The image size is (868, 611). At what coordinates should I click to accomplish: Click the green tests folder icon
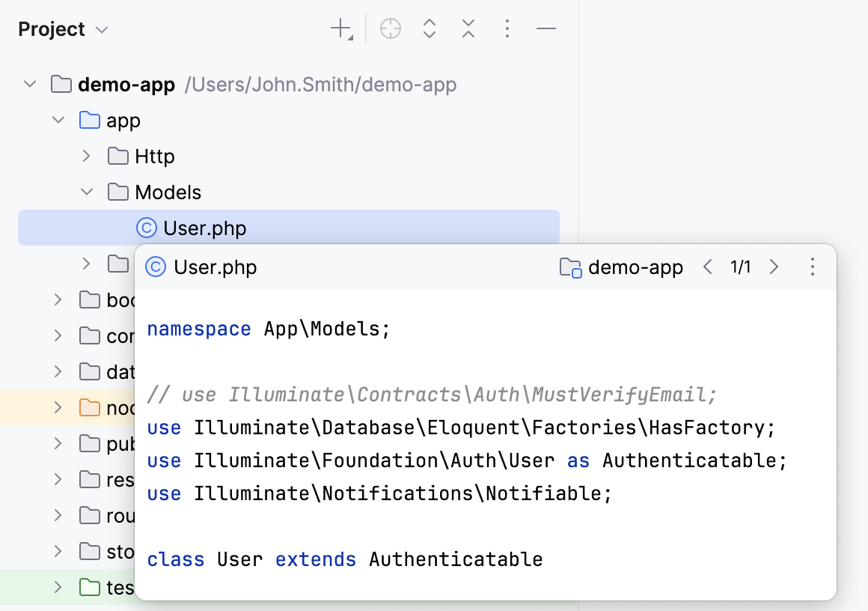91,587
